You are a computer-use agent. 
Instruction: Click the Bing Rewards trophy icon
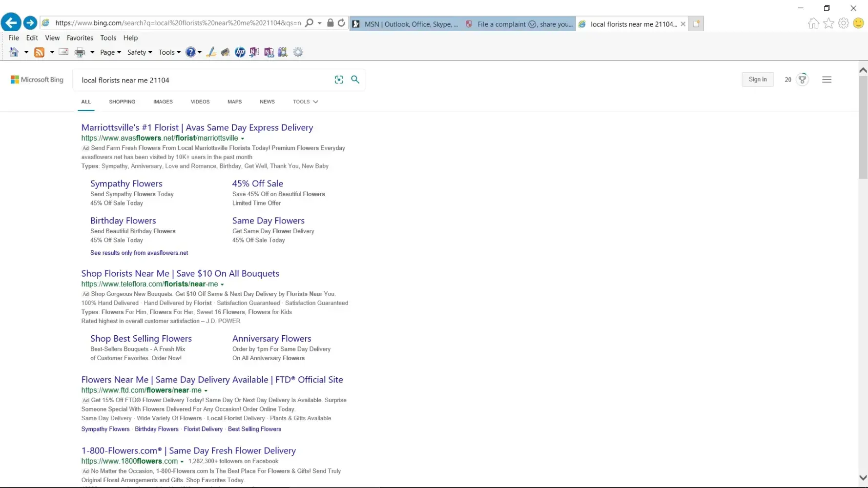[x=802, y=80]
